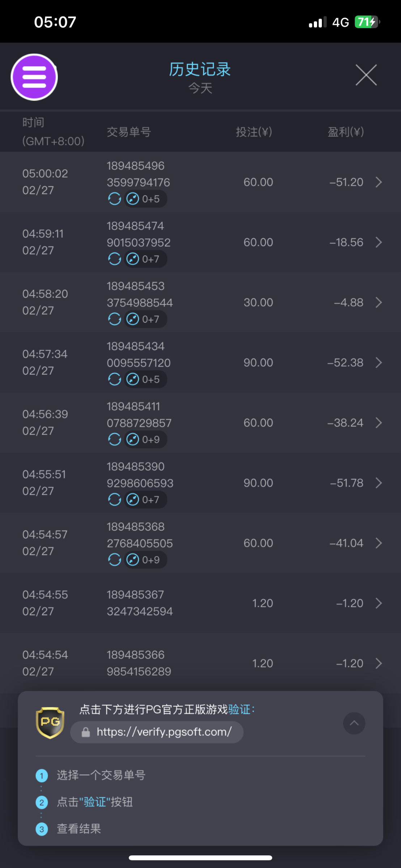Screen dimensions: 401x868
Task: Close the history records panel
Action: (x=366, y=75)
